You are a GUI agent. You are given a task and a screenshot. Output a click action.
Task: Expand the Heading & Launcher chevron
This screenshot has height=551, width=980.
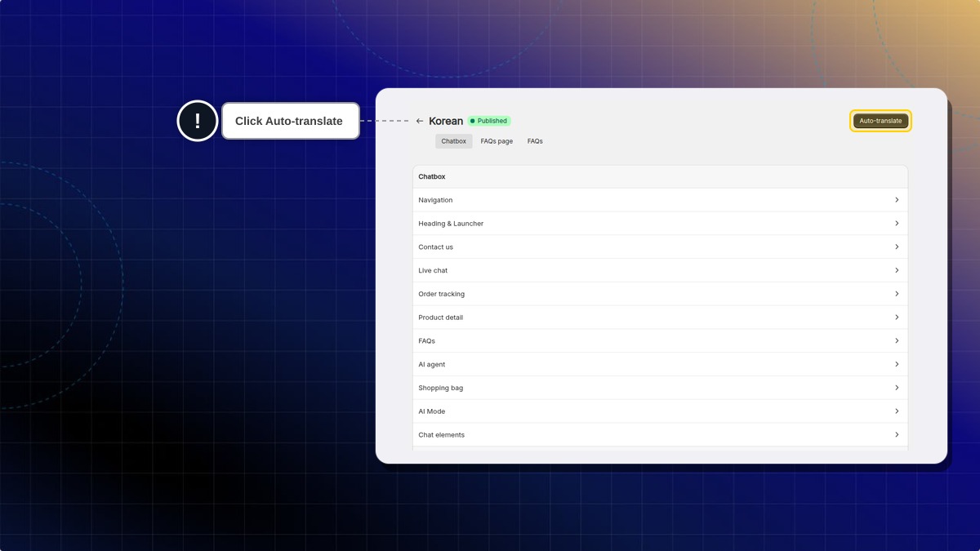pos(897,224)
